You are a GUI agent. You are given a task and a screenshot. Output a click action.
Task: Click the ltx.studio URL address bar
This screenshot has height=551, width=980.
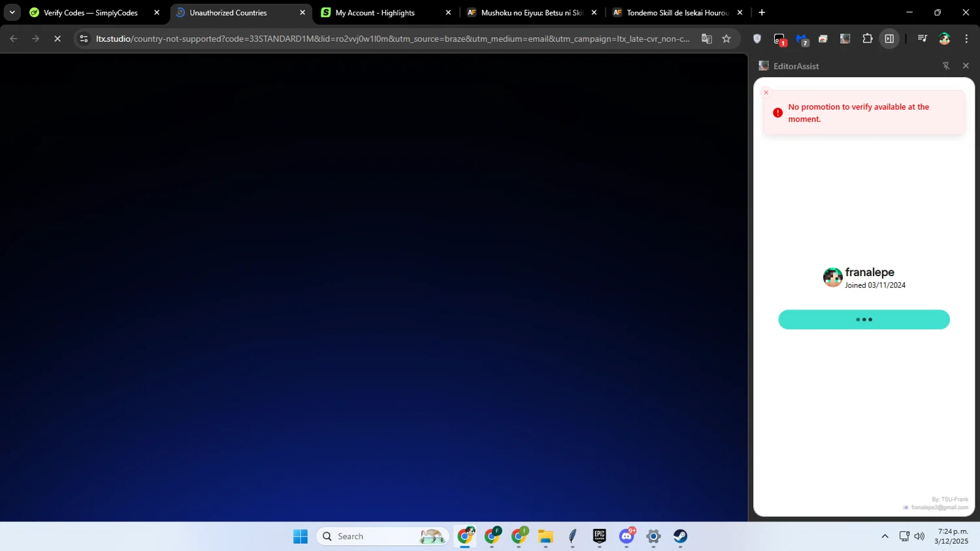click(393, 39)
